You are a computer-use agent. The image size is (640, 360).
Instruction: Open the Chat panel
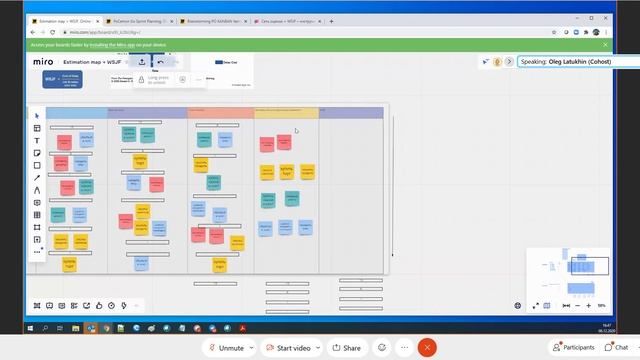pyautogui.click(x=617, y=347)
